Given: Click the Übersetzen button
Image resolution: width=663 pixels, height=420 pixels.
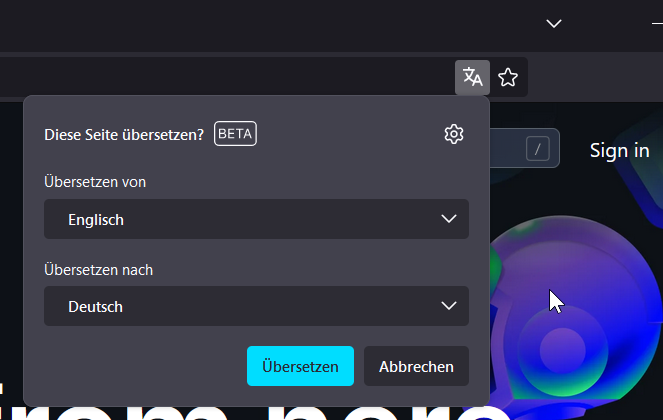Looking at the screenshot, I should pos(300,366).
